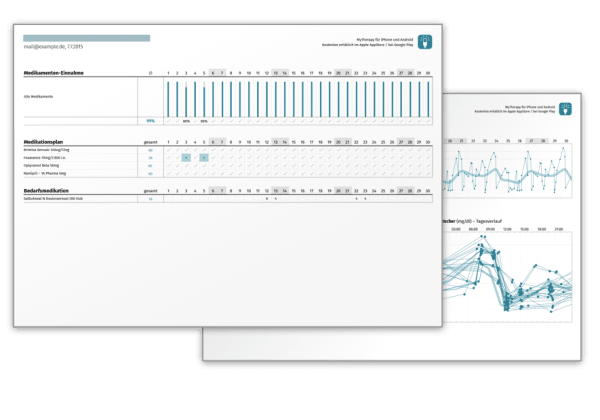This screenshot has height=420, width=600.
Task: Click the Medikationsplan section heading
Action: pos(46,142)
